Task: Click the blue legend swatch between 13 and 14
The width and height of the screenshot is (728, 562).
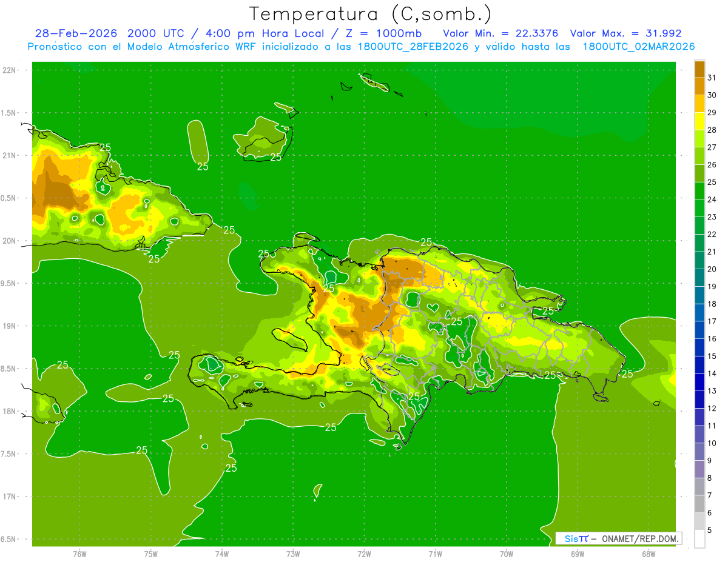Action: pos(699,382)
